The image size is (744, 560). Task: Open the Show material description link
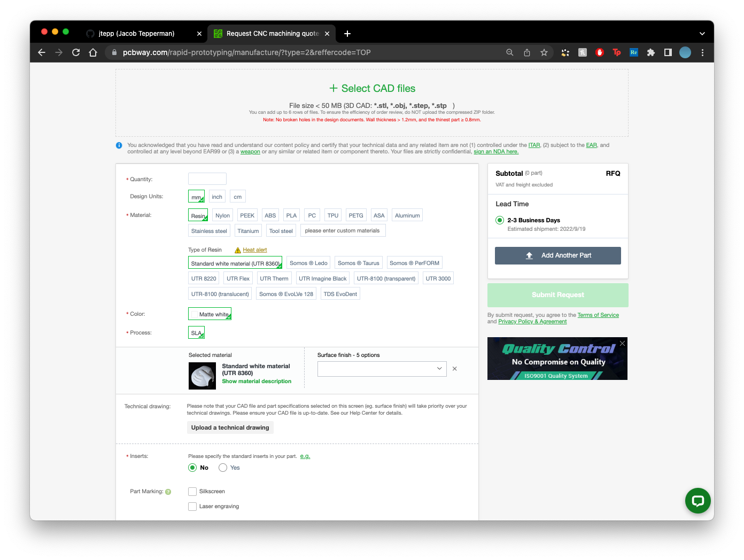[257, 381]
